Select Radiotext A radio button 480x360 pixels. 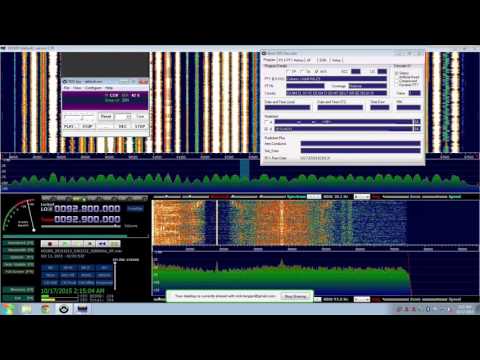267,122
